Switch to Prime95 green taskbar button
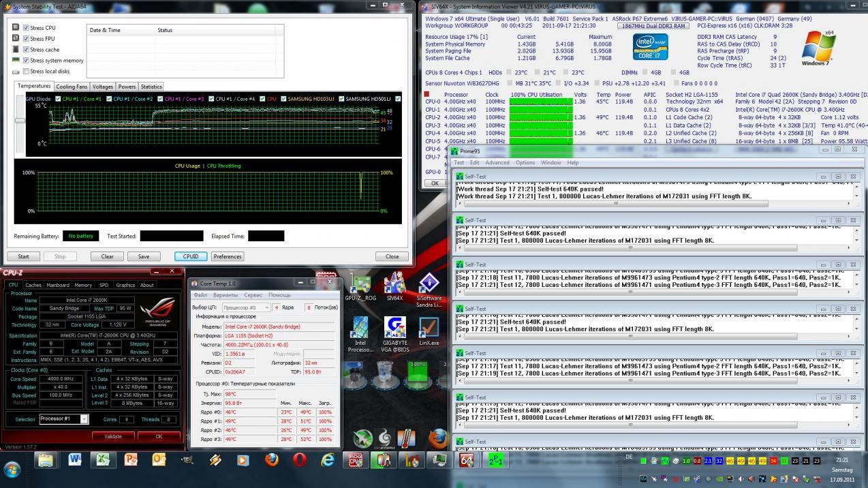868x488 pixels. coord(495,461)
